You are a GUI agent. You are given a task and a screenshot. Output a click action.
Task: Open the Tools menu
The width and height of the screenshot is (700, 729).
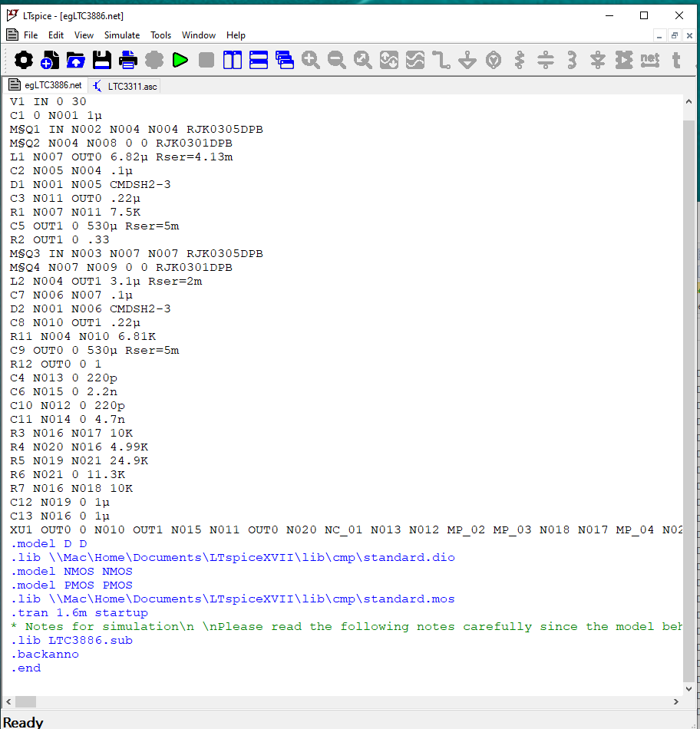coord(160,35)
